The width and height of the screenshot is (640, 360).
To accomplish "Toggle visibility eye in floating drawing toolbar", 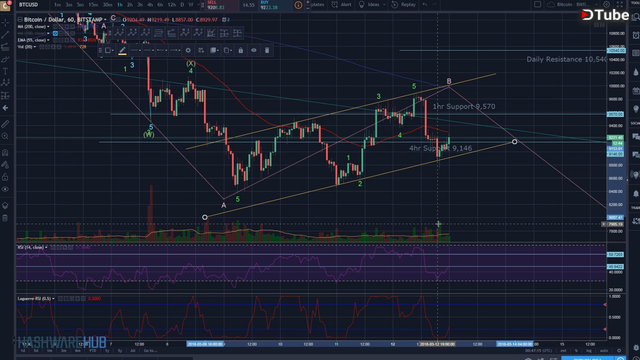I will pos(254,50).
